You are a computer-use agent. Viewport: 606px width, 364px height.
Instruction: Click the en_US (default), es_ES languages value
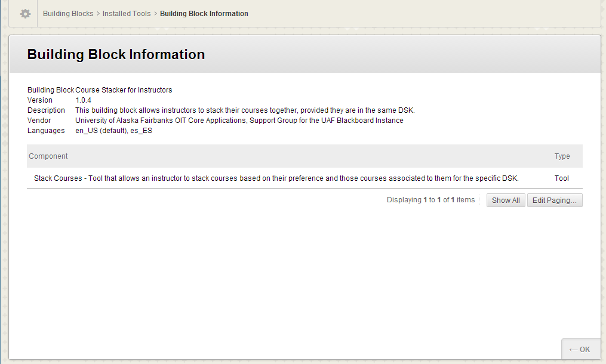tap(113, 131)
